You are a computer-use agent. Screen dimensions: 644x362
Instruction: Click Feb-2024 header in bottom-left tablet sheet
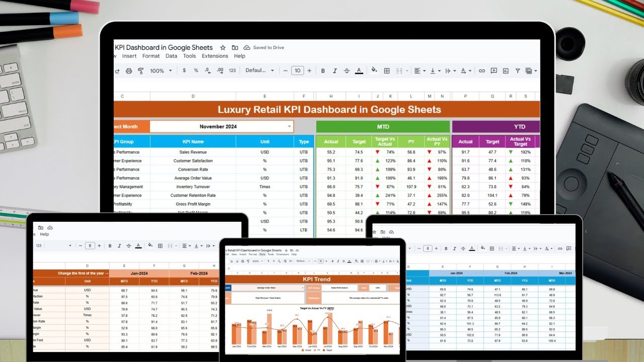[x=195, y=274]
